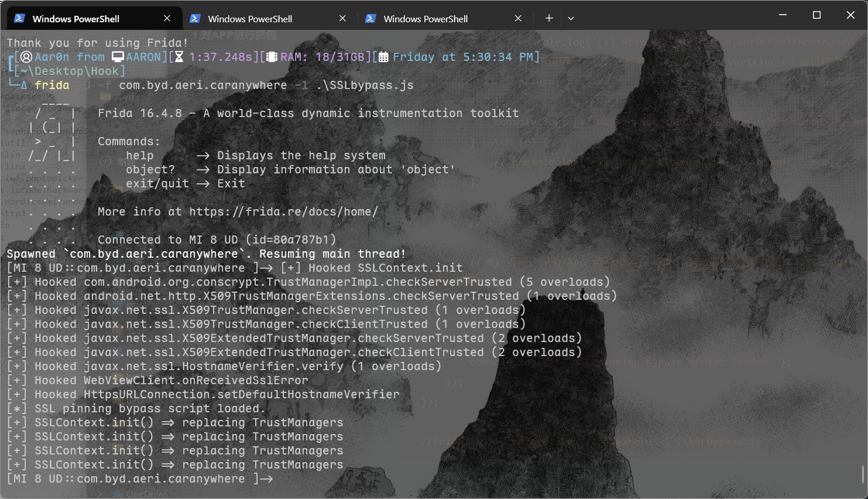Close the third PowerShell tab
This screenshot has width=868, height=499.
click(x=518, y=18)
